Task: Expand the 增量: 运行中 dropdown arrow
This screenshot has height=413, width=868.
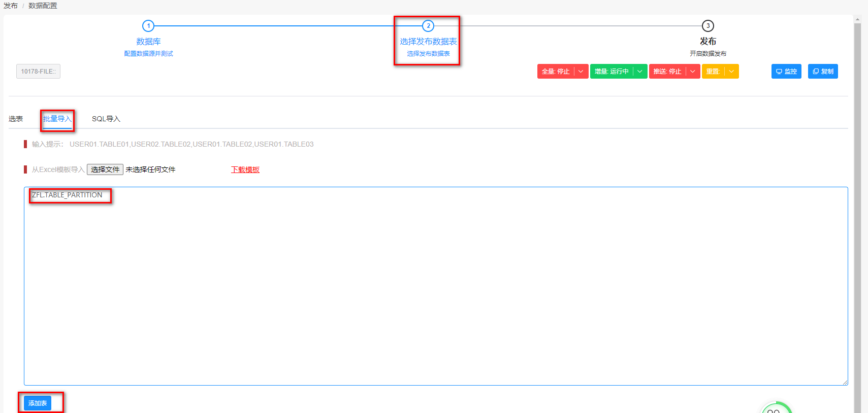Action: (x=640, y=72)
